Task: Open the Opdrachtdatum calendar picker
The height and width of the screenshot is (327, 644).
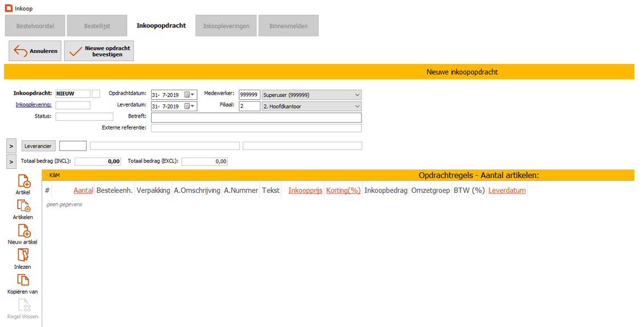Action: pos(189,95)
